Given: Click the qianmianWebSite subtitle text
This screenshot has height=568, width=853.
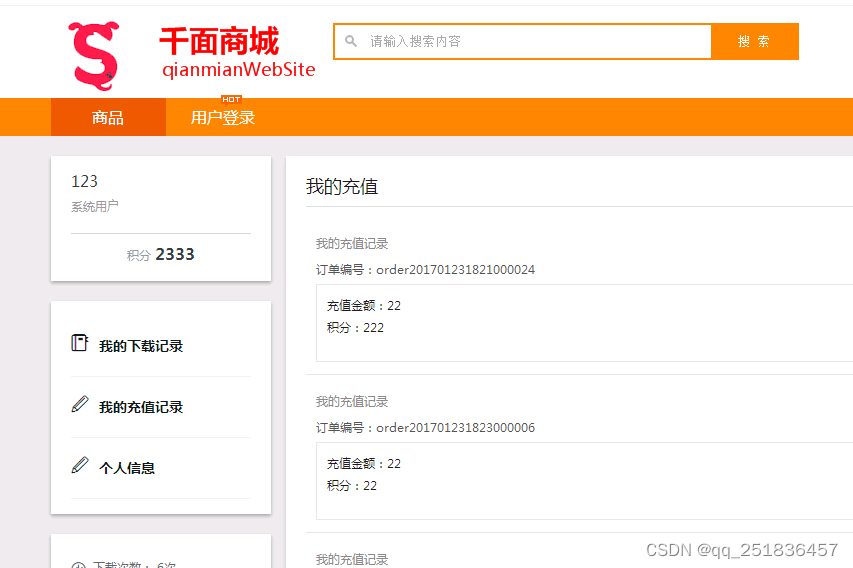Looking at the screenshot, I should pos(239,70).
